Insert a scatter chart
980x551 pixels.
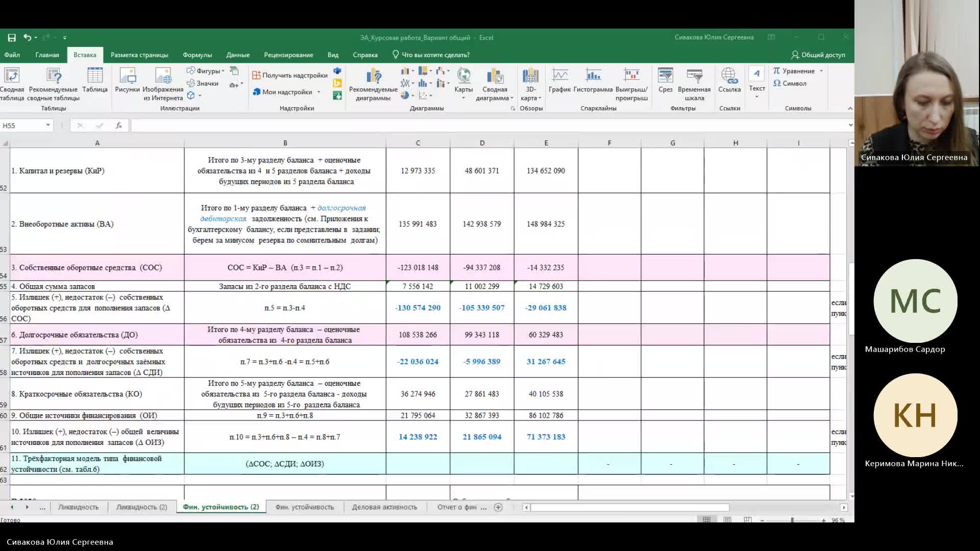click(x=425, y=95)
